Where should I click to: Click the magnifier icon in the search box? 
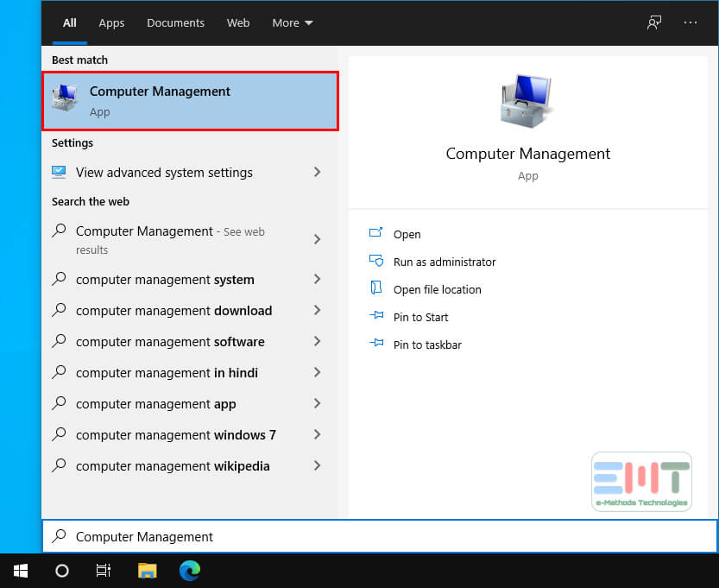[60, 535]
